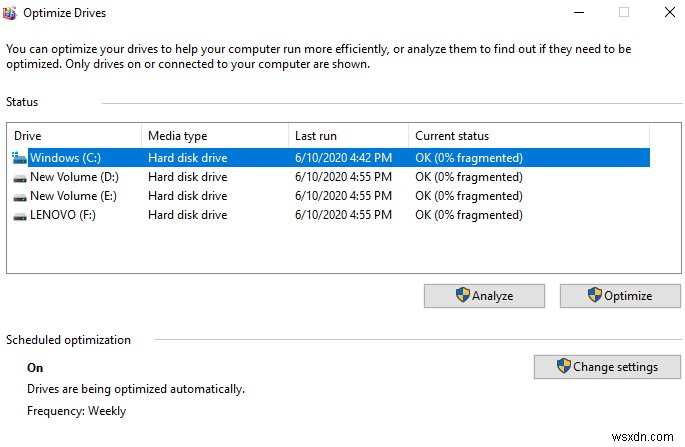This screenshot has height=447, width=685.
Task: Click the Current status cell for New Volume (E:)
Action: pos(469,196)
